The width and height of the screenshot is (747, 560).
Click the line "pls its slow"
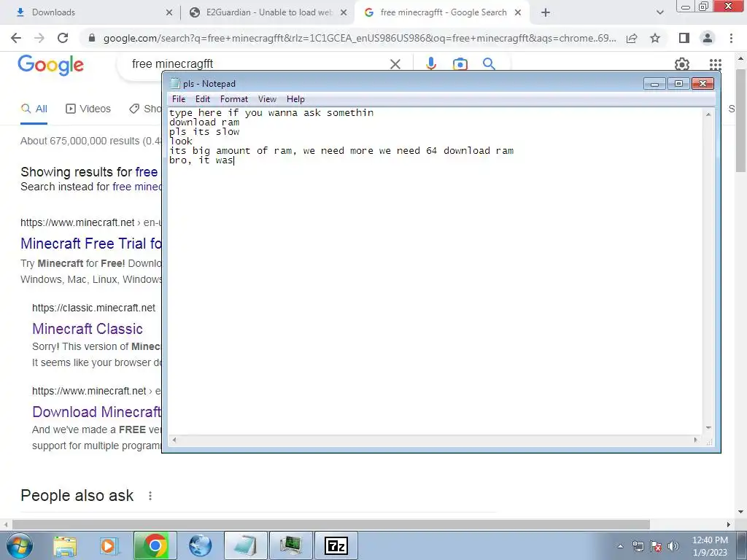point(204,132)
